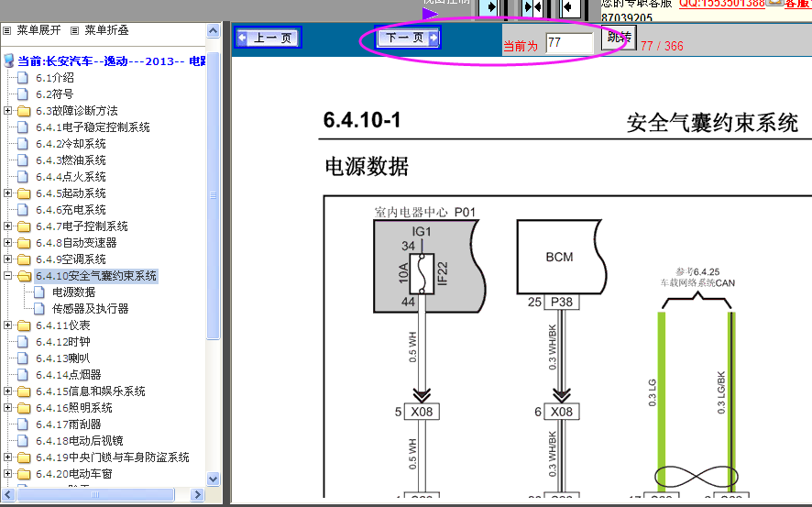Click the customer service QQ number link
Screen dimensions: 812x507
[x=722, y=4]
